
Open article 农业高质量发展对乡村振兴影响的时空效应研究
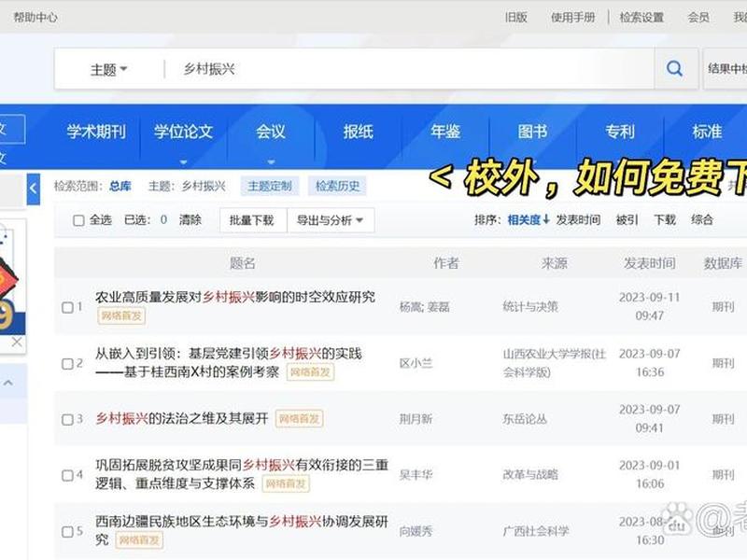pos(235,297)
